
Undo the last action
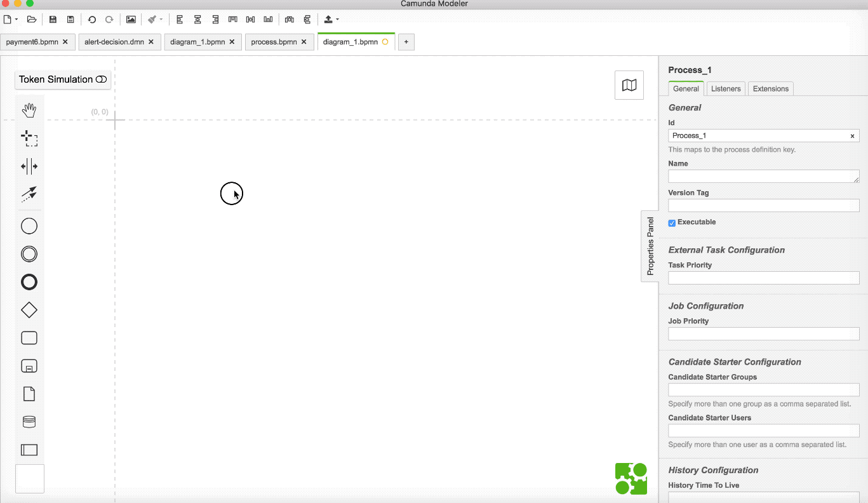pos(92,20)
